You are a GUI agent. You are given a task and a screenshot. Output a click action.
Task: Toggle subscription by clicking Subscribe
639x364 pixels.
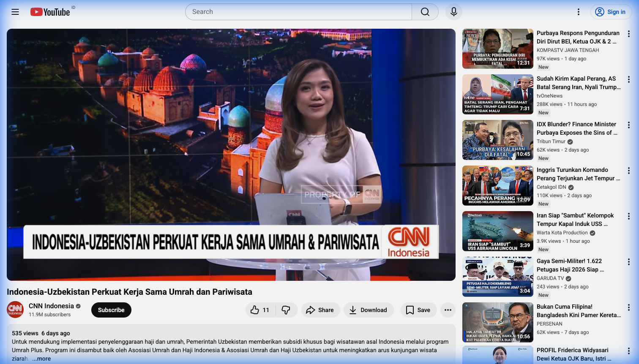(111, 310)
